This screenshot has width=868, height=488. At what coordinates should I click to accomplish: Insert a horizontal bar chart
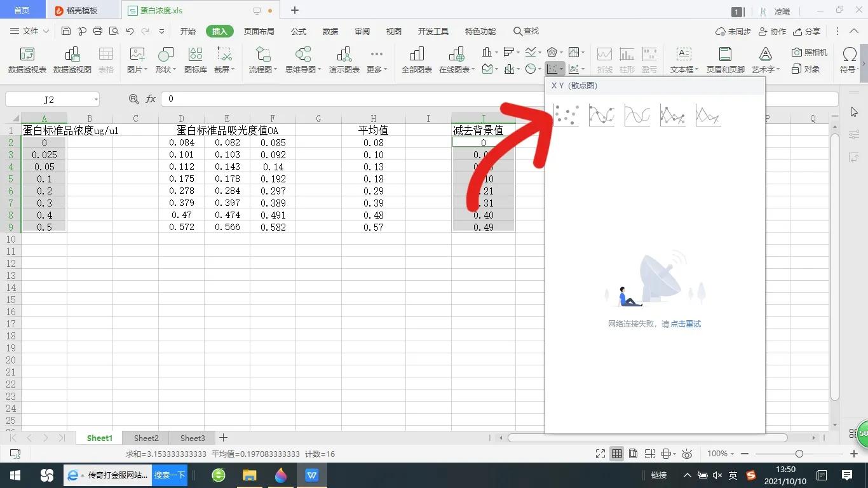(x=511, y=52)
